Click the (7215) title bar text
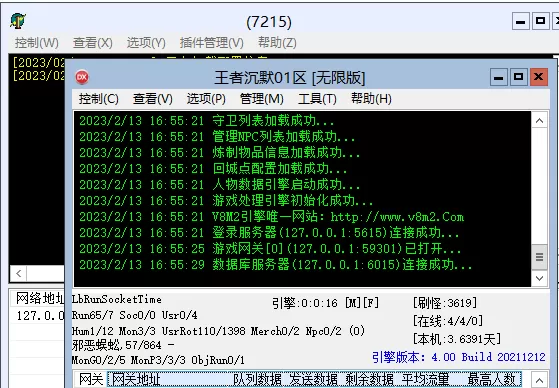Image resolution: width=559 pixels, height=388 pixels. [269, 22]
